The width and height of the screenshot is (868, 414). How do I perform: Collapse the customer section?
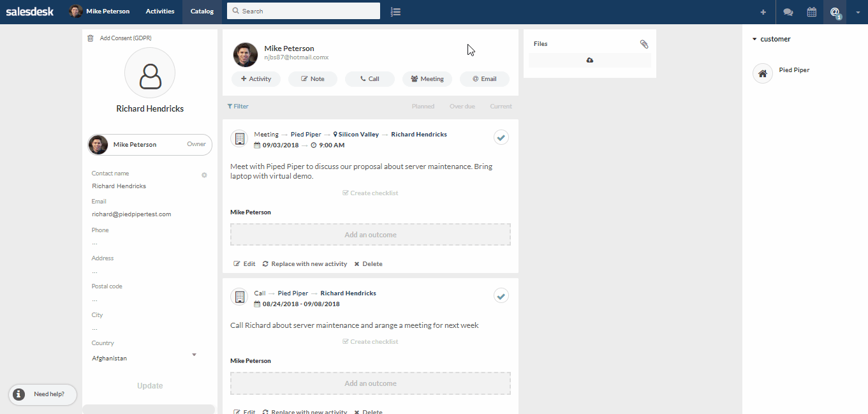[754, 40]
